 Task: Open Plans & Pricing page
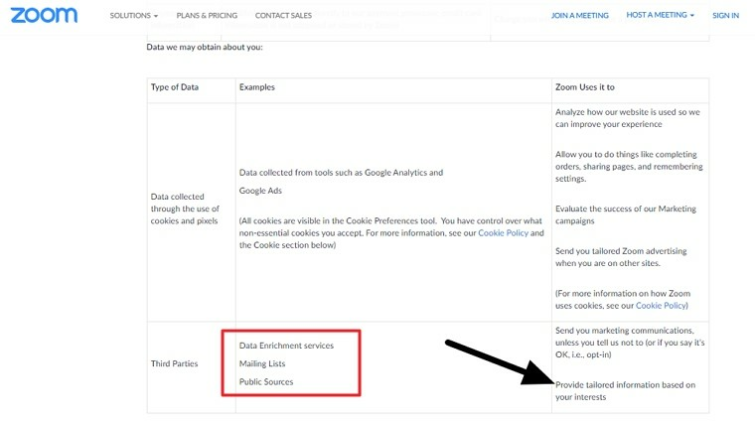(207, 15)
